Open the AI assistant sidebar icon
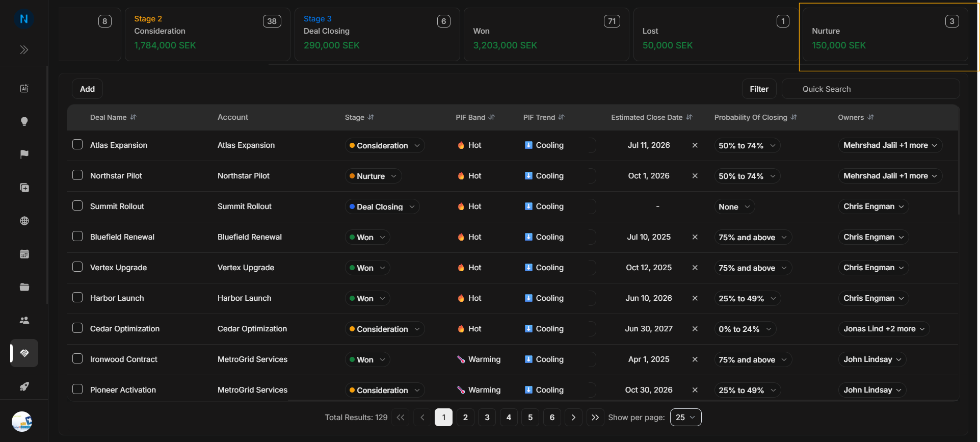Image resolution: width=980 pixels, height=442 pixels. pos(24,88)
